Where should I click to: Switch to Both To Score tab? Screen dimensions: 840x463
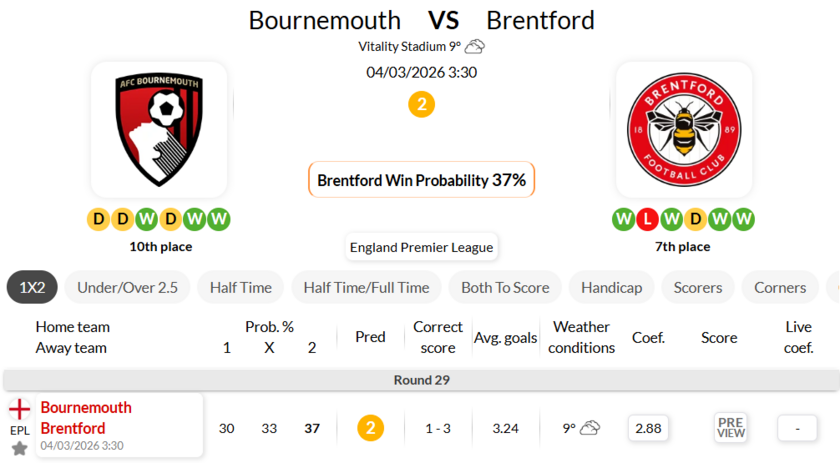click(x=505, y=287)
